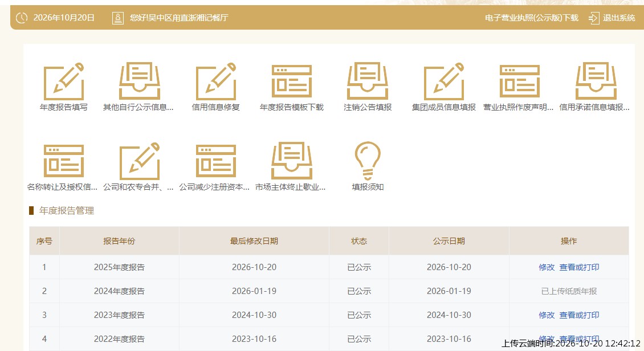Open 信用承诺信息填报 icon
The image size is (644, 351).
click(x=596, y=81)
